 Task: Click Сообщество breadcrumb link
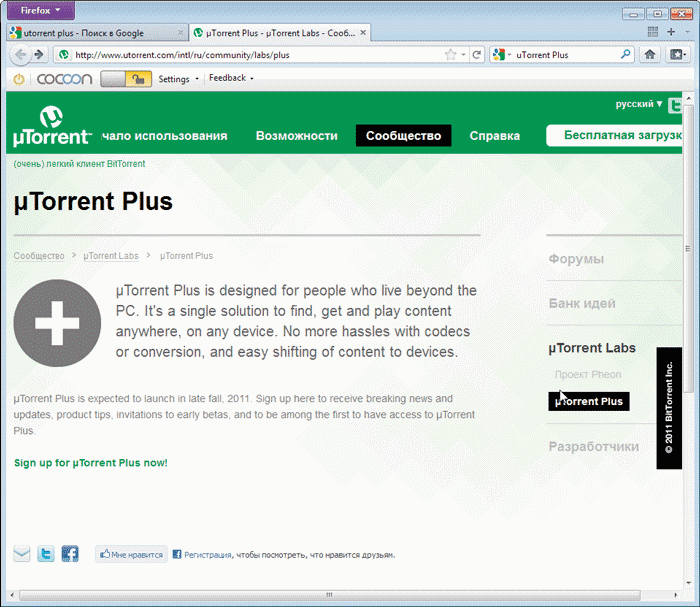(39, 256)
